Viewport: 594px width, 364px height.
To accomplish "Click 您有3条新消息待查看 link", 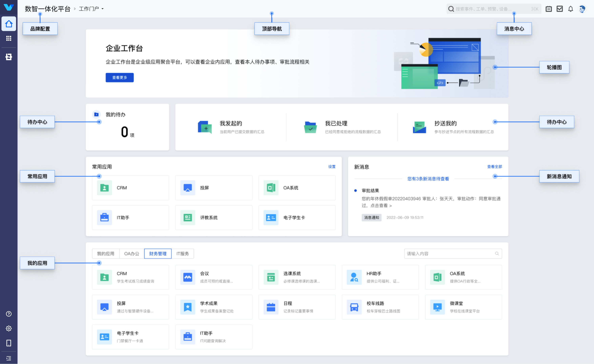I will (428, 179).
